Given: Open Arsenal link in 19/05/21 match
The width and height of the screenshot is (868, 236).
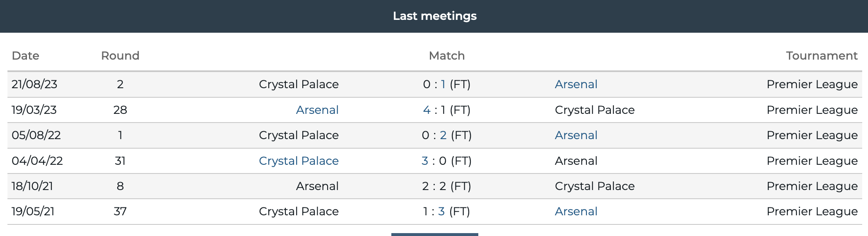Looking at the screenshot, I should [x=576, y=211].
